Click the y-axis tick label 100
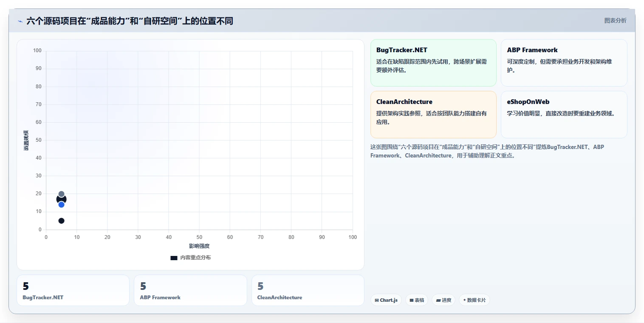Viewport: 644px width, 323px height. (x=37, y=51)
